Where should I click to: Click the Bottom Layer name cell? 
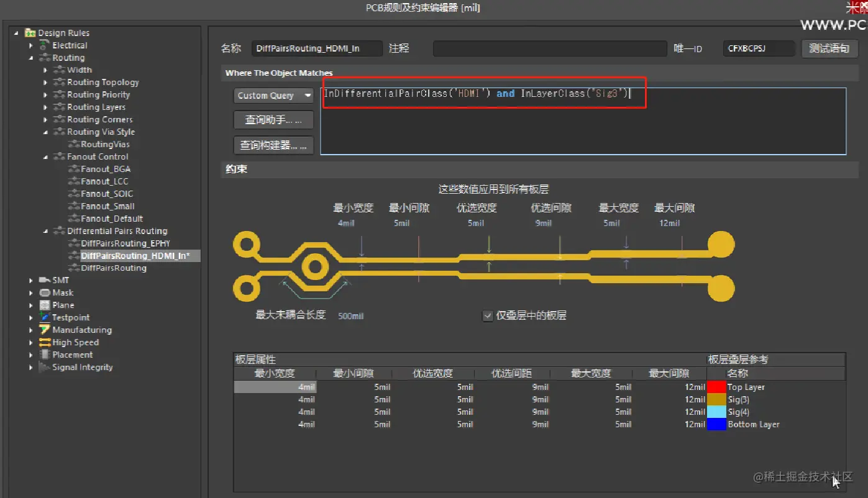pyautogui.click(x=753, y=424)
